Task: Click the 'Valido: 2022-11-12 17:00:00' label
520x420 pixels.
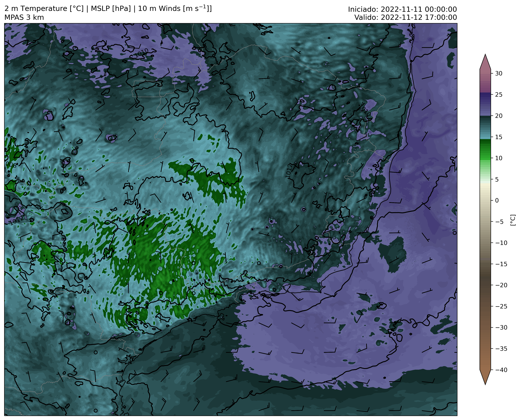Action: 405,17
